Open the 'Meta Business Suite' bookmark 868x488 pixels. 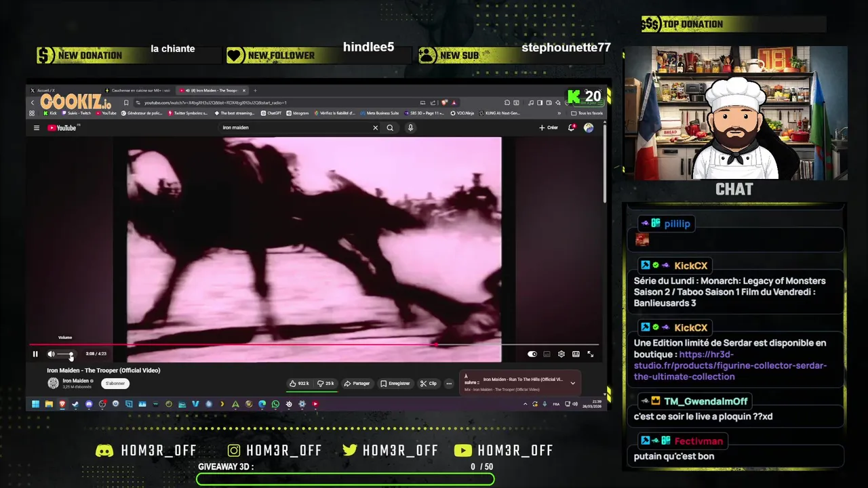(x=380, y=113)
